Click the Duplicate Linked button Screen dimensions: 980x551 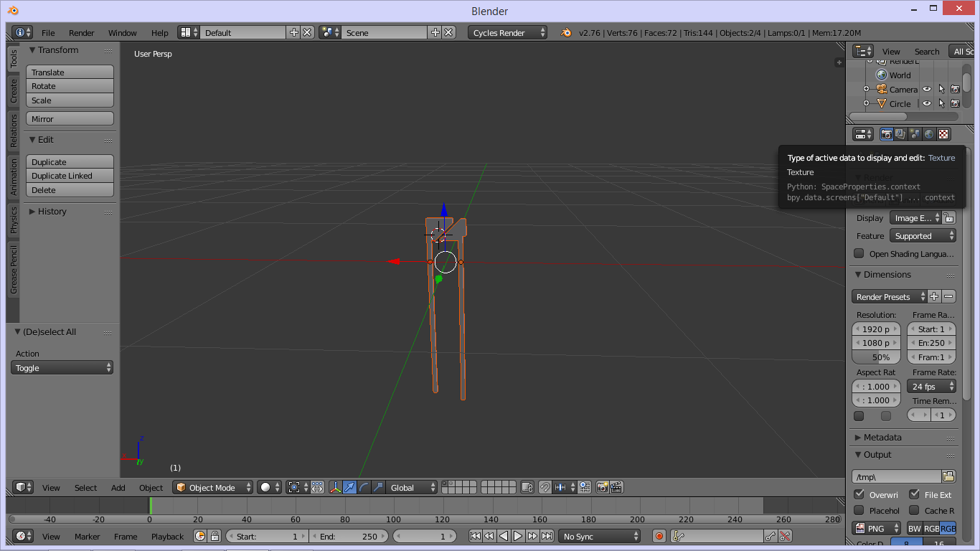pos(70,176)
